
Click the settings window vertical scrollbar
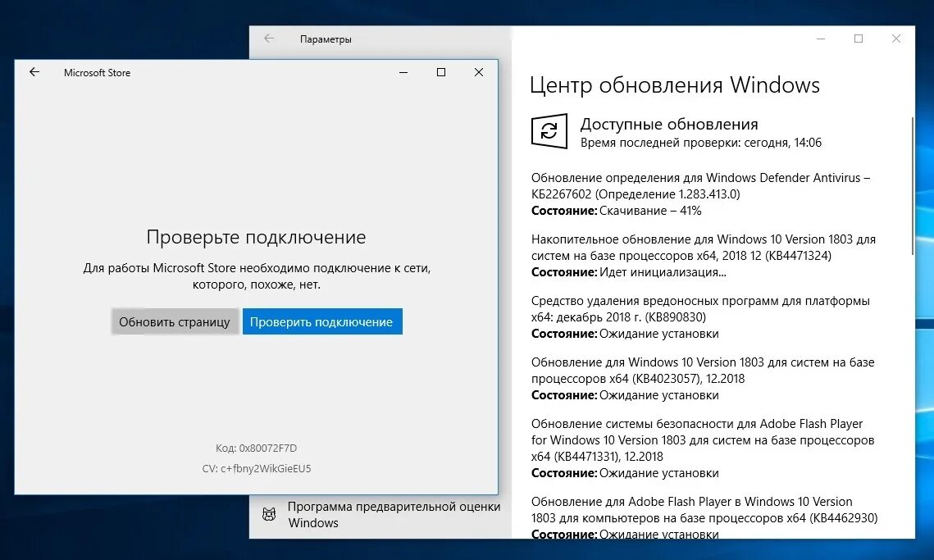[912, 186]
